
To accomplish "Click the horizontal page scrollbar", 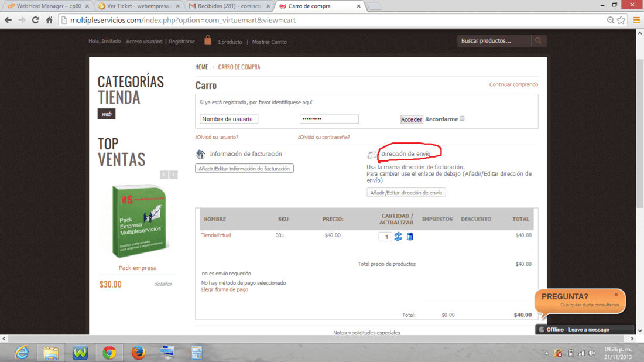I will (316, 339).
